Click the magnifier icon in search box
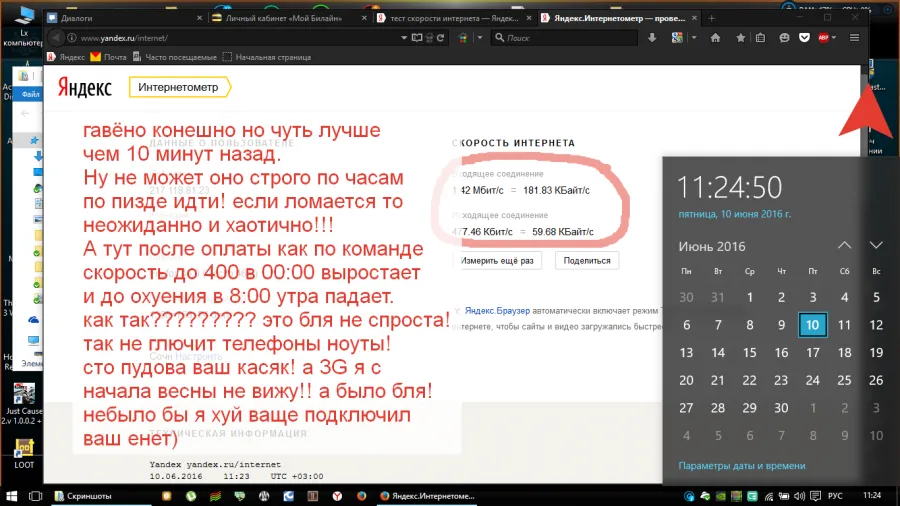 (499, 38)
